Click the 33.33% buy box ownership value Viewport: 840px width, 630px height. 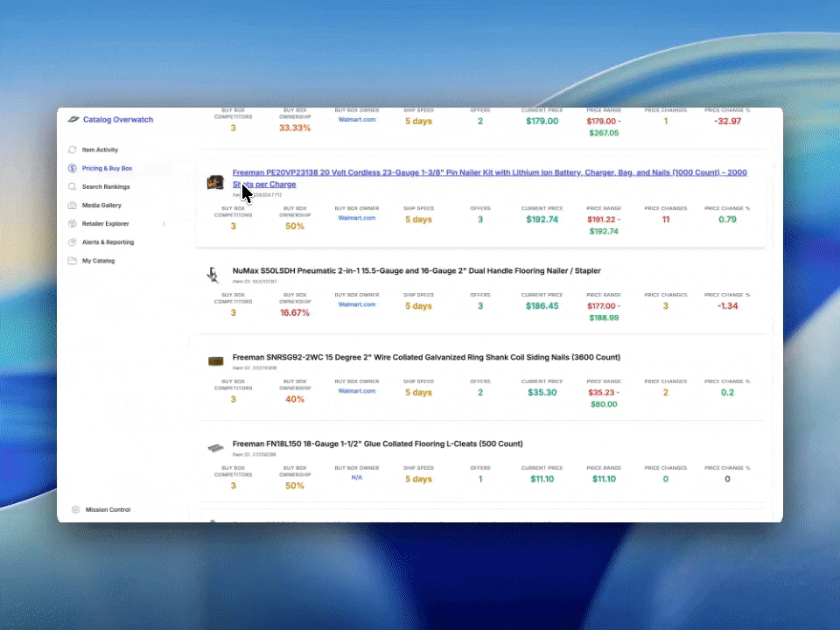[295, 128]
